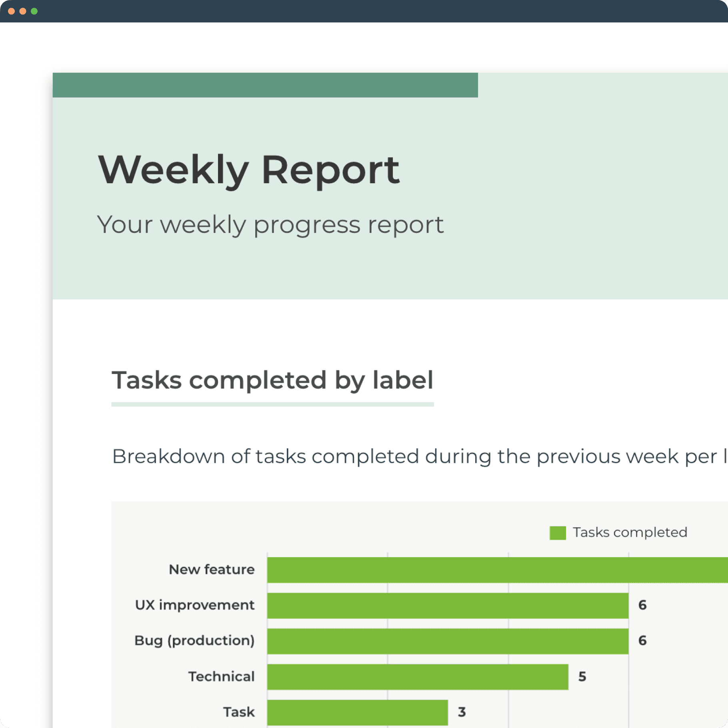Screen dimensions: 728x728
Task: Select the Tasks completed legend label
Action: click(x=630, y=532)
